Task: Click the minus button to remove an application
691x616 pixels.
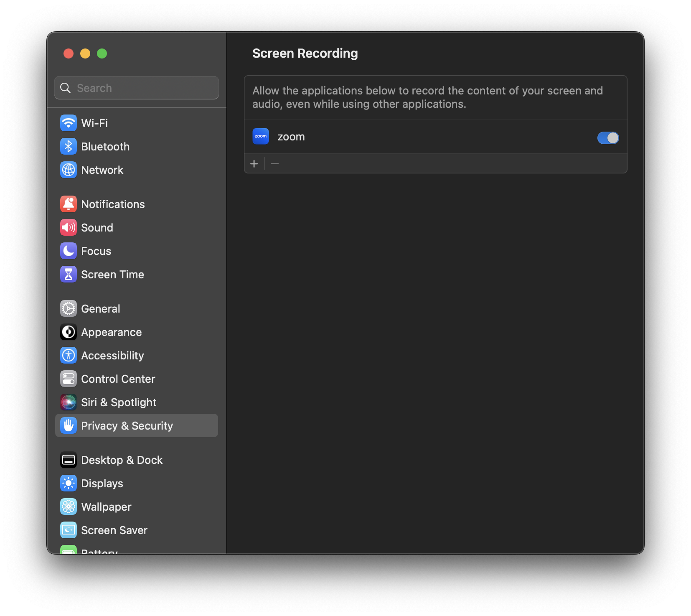Action: 275,163
